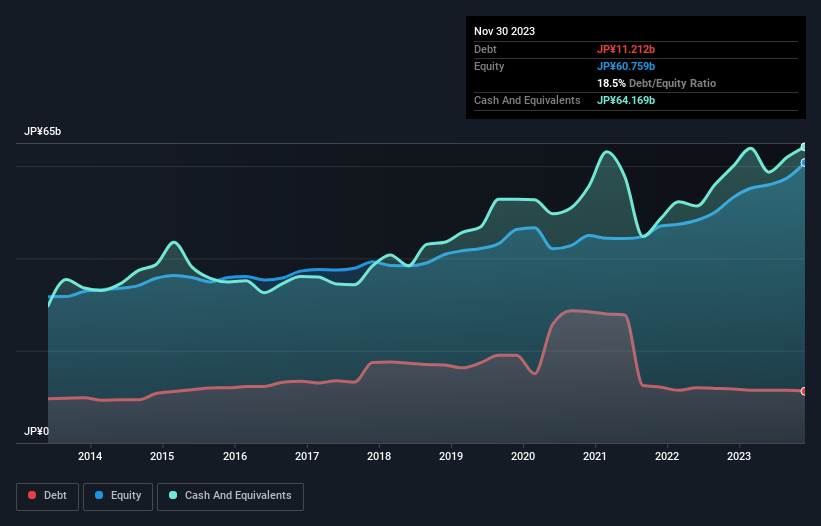The width and height of the screenshot is (821, 526).
Task: Click the teal Cash And Equivalents legend dot
Action: point(173,495)
